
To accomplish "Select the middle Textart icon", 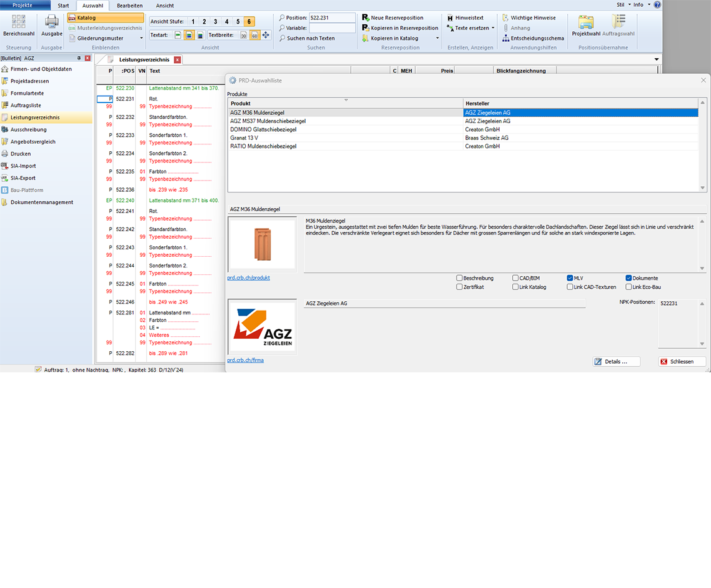I will click(189, 35).
